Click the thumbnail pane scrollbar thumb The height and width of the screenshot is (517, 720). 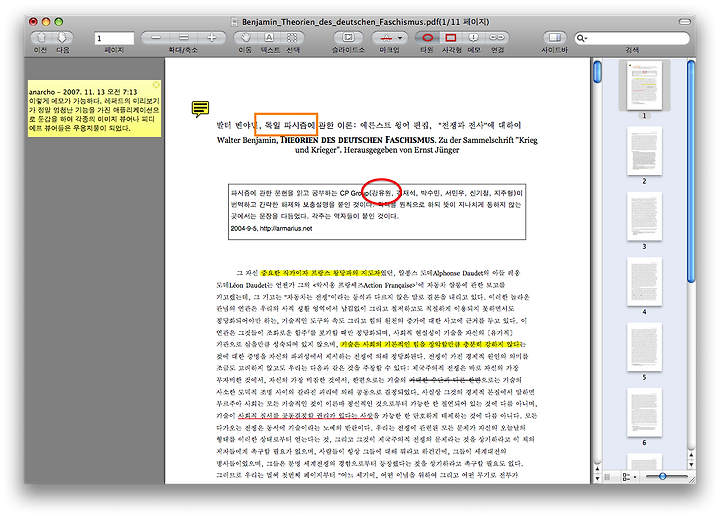coord(691,171)
